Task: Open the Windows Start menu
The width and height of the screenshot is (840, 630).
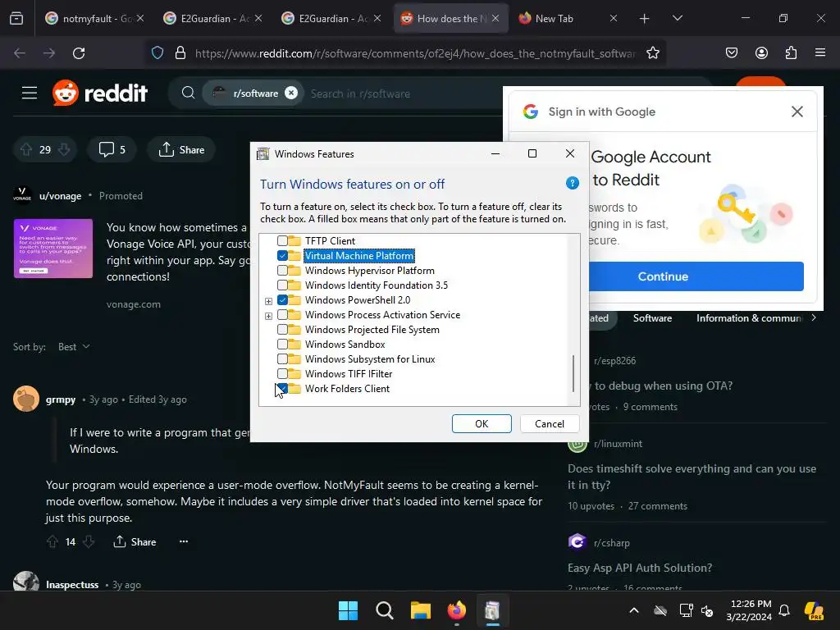Action: [348, 610]
